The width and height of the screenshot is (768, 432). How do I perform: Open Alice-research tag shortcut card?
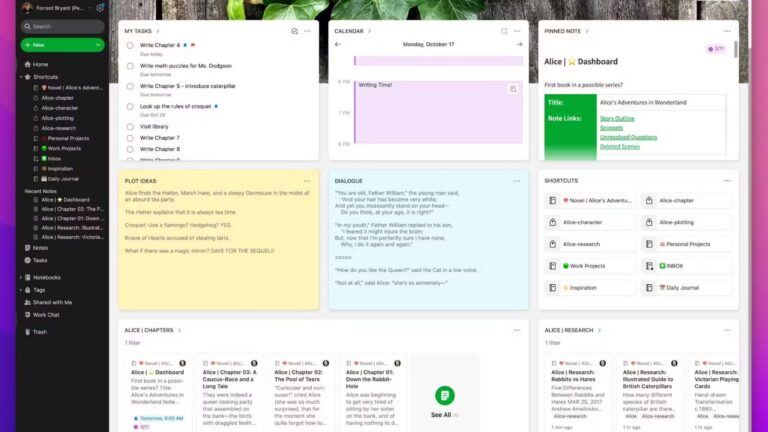(x=590, y=244)
